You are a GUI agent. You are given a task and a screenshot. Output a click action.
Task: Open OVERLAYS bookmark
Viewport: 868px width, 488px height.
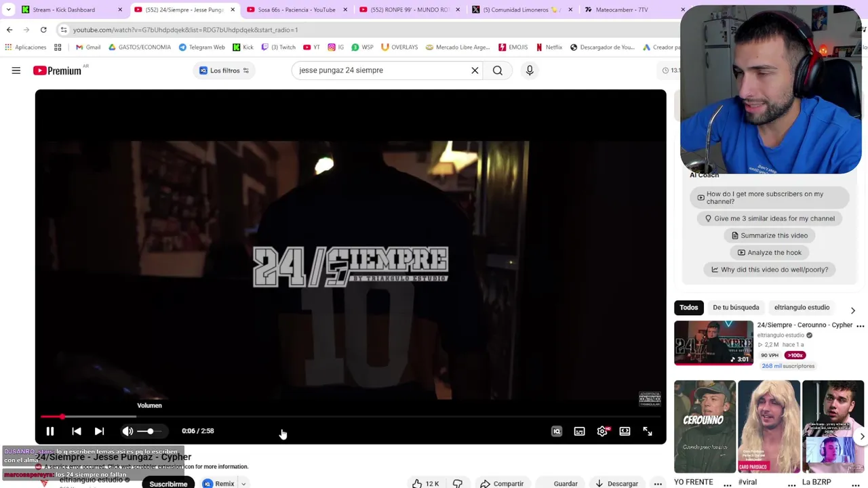pyautogui.click(x=399, y=47)
